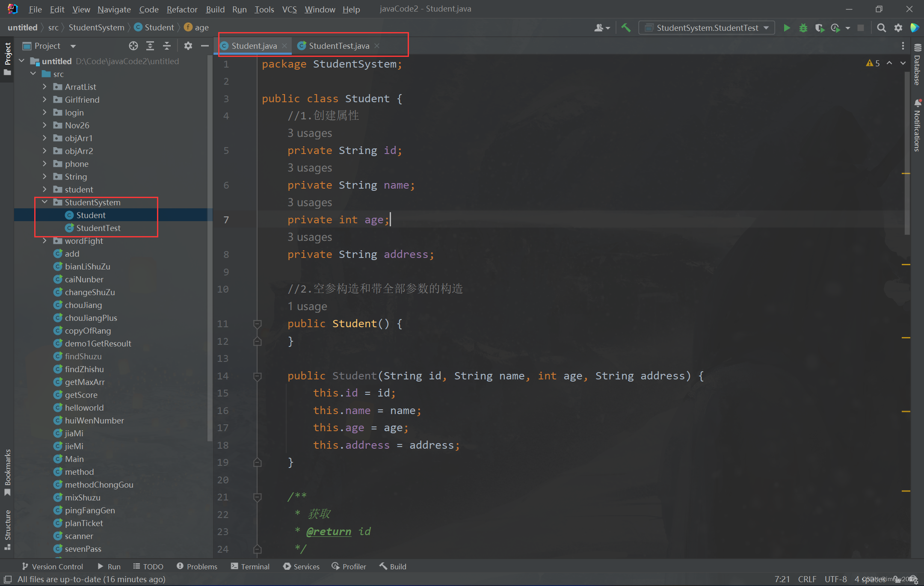The height and width of the screenshot is (586, 924).
Task: Collapse the StudentSystem package folder
Action: click(45, 202)
